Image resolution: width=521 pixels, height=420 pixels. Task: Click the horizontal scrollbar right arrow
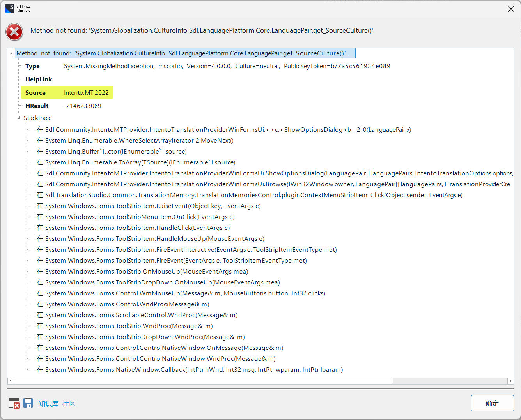click(510, 381)
